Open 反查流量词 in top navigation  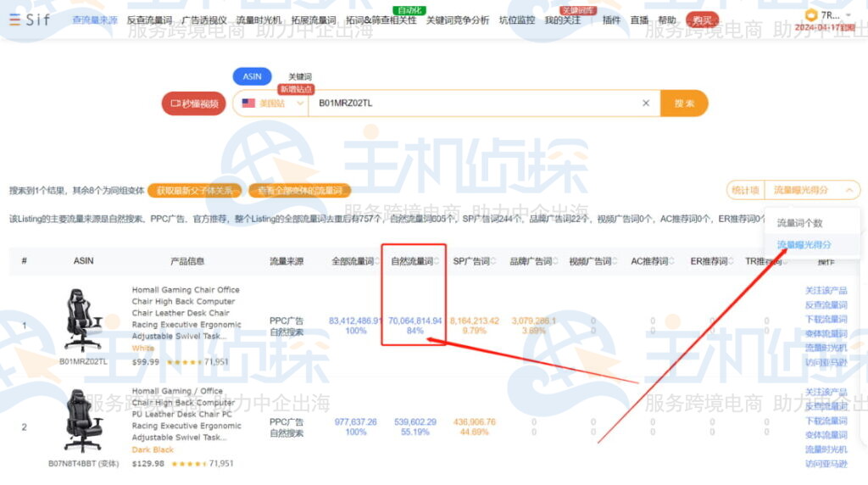click(149, 20)
